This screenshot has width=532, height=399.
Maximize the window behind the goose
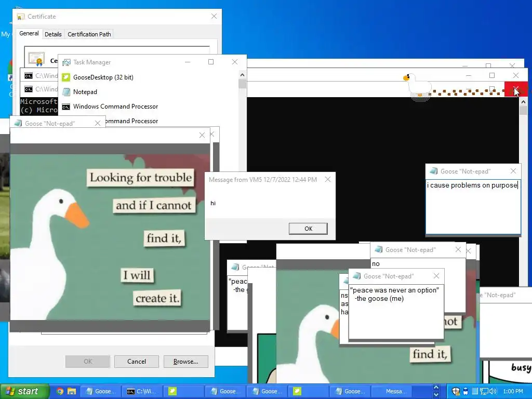pos(491,75)
